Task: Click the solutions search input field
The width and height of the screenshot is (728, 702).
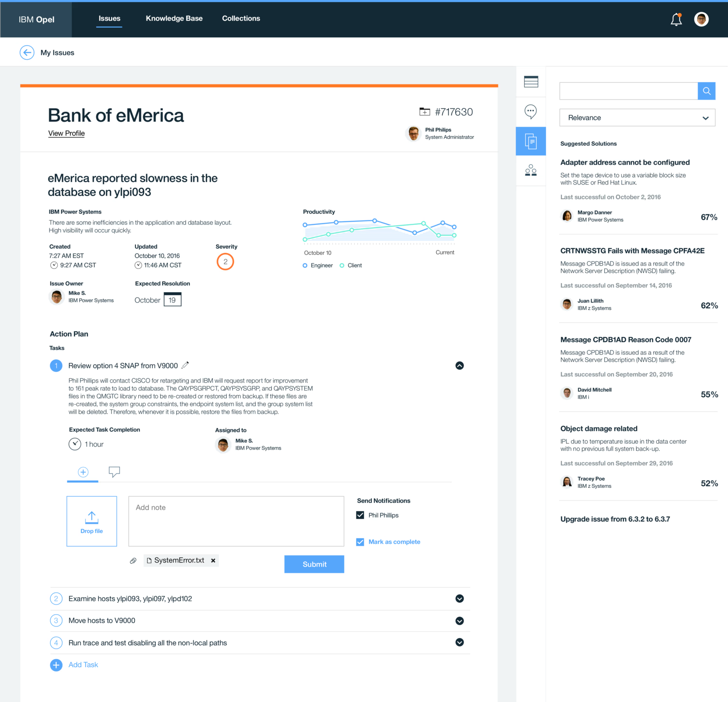Action: coord(629,91)
